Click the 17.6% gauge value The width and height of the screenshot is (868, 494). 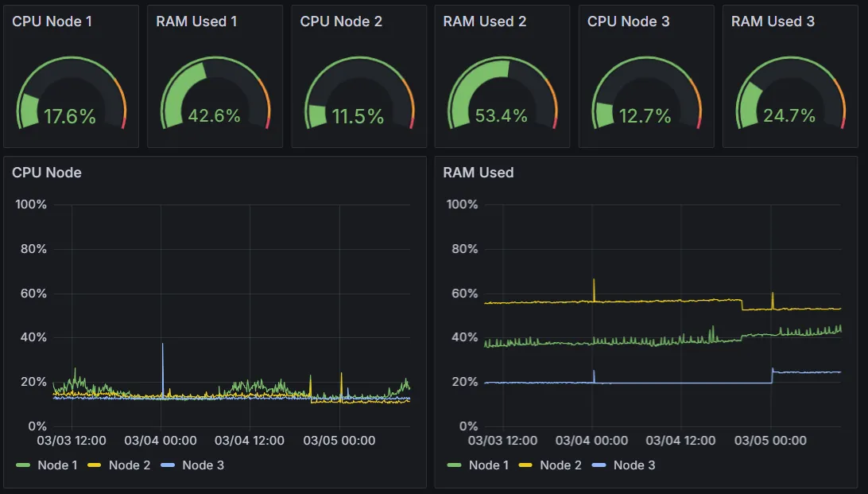click(70, 117)
